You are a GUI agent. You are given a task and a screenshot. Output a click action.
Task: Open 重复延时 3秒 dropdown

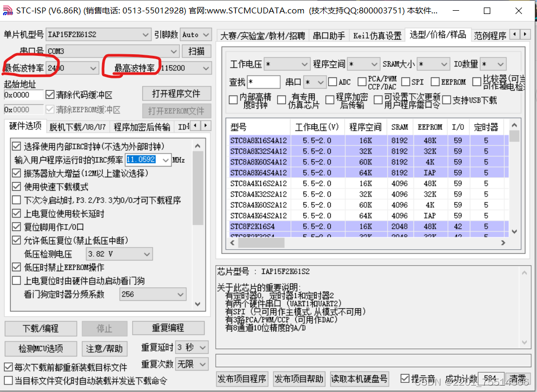192,347
